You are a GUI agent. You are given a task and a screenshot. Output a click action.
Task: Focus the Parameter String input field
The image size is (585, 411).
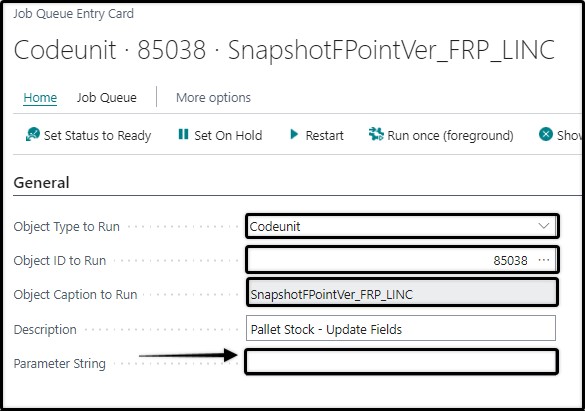coord(401,361)
